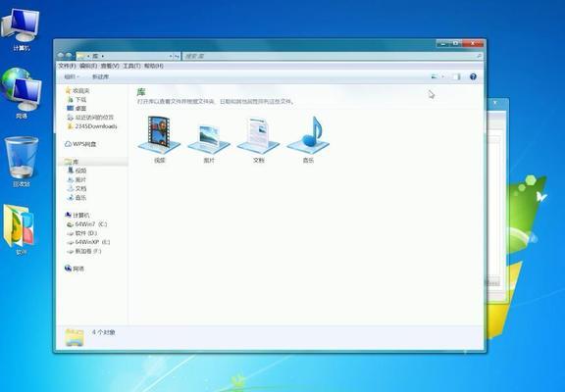Select the 回收站 recycle bin desktop icon
This screenshot has height=392, width=565.
[x=22, y=162]
